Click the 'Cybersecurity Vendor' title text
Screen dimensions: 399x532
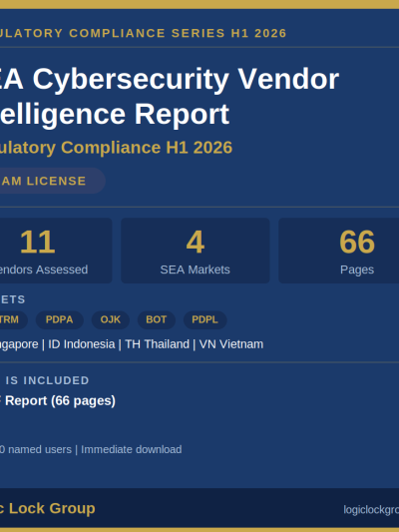(186, 80)
